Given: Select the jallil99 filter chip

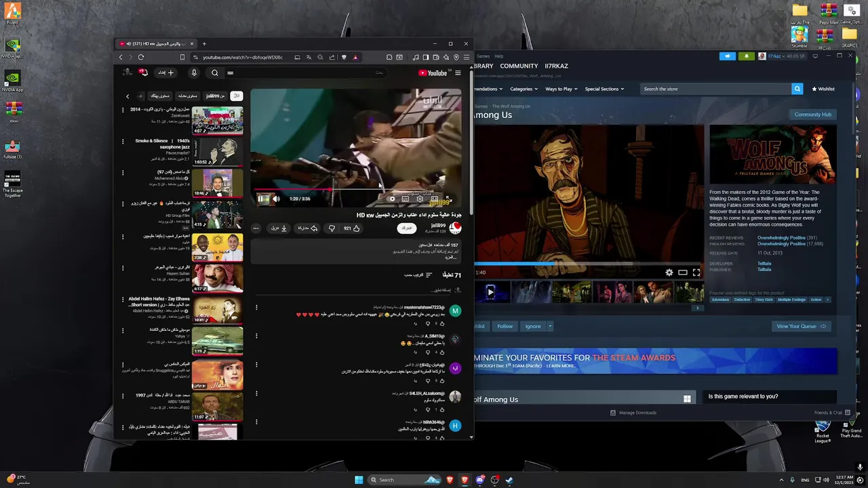Looking at the screenshot, I should coord(215,96).
